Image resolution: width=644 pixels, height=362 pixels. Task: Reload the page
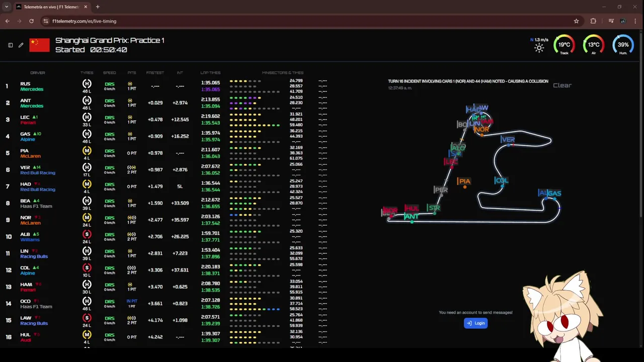tap(31, 21)
